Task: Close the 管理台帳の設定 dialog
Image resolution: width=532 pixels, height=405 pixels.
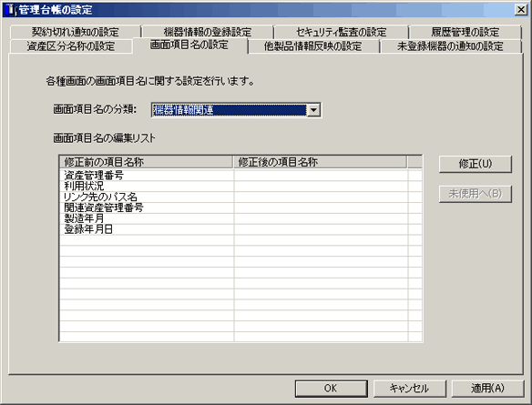Action: 521,9
